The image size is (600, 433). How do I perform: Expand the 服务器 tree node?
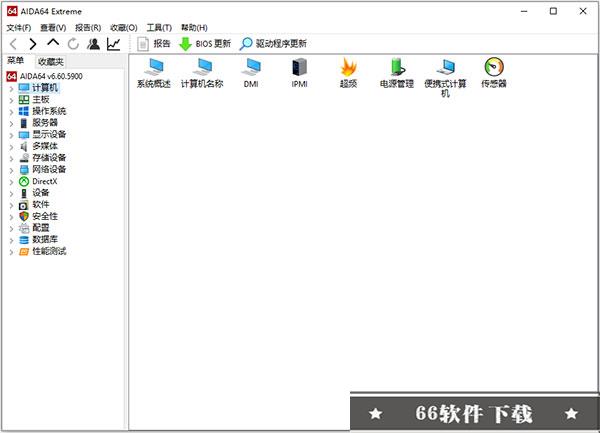click(11, 123)
